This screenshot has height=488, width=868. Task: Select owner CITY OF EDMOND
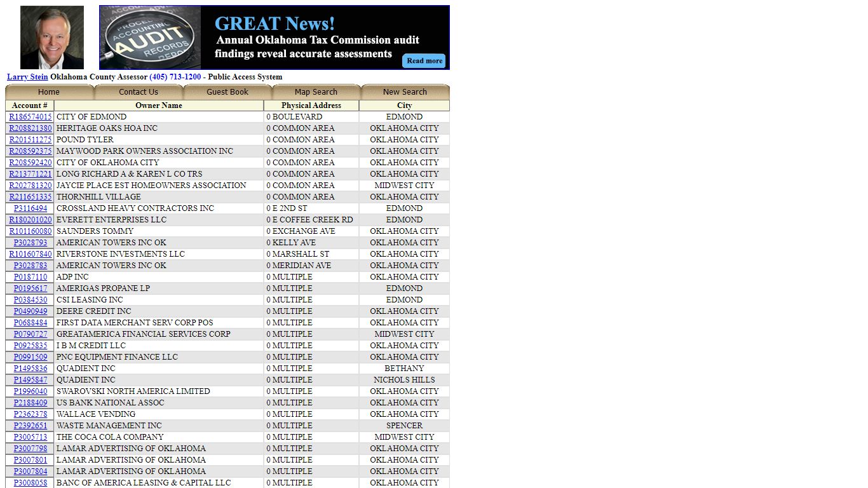point(92,117)
